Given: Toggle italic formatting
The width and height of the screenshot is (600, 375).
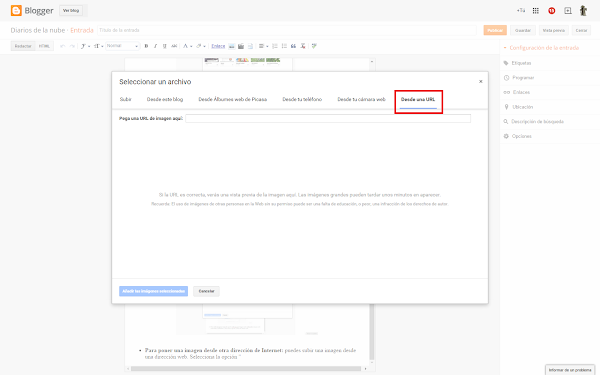Looking at the screenshot, I should (155, 46).
